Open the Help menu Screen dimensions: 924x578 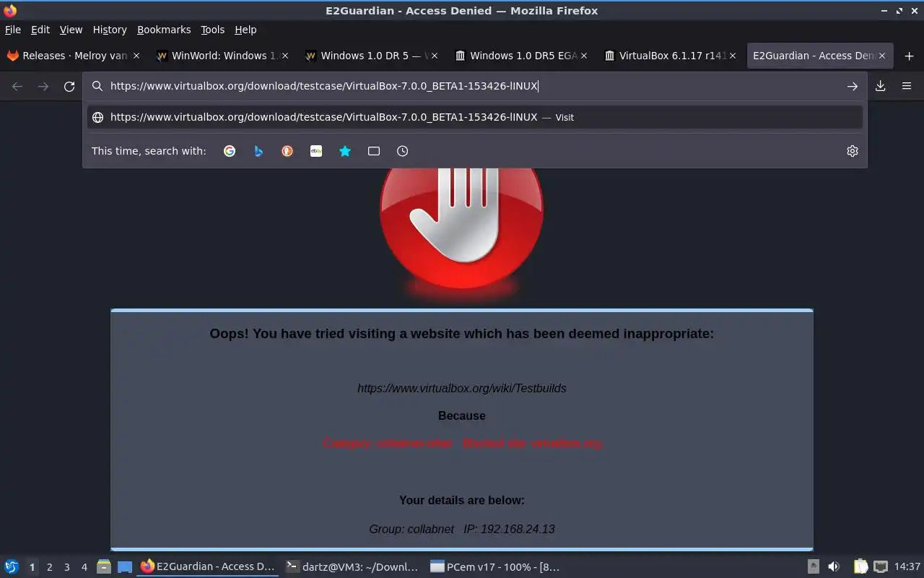coord(245,30)
